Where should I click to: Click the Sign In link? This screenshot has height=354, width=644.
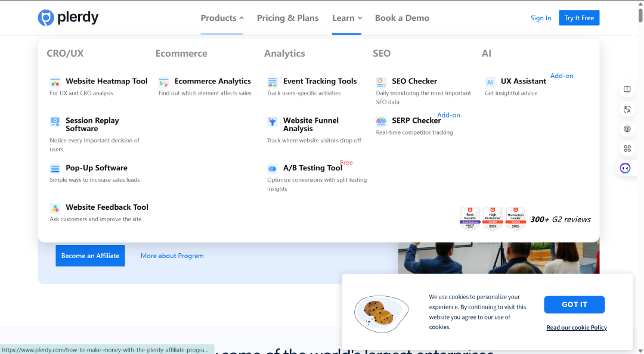click(x=540, y=18)
